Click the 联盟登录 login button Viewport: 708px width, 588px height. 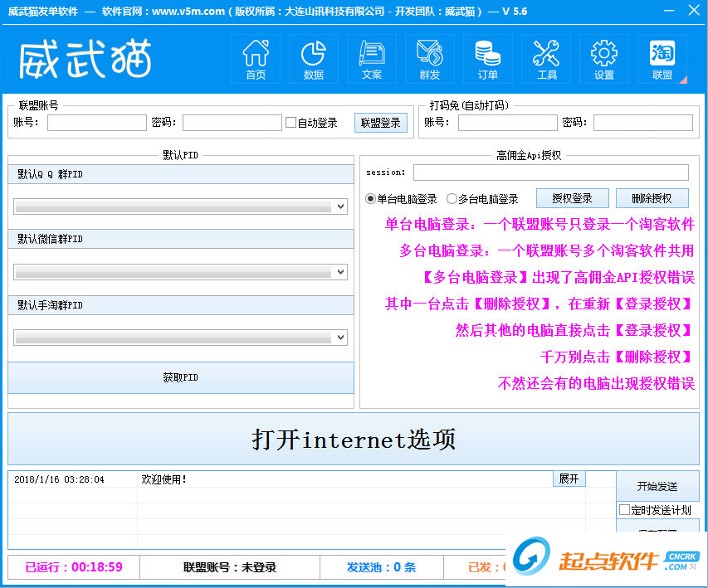[x=380, y=122]
